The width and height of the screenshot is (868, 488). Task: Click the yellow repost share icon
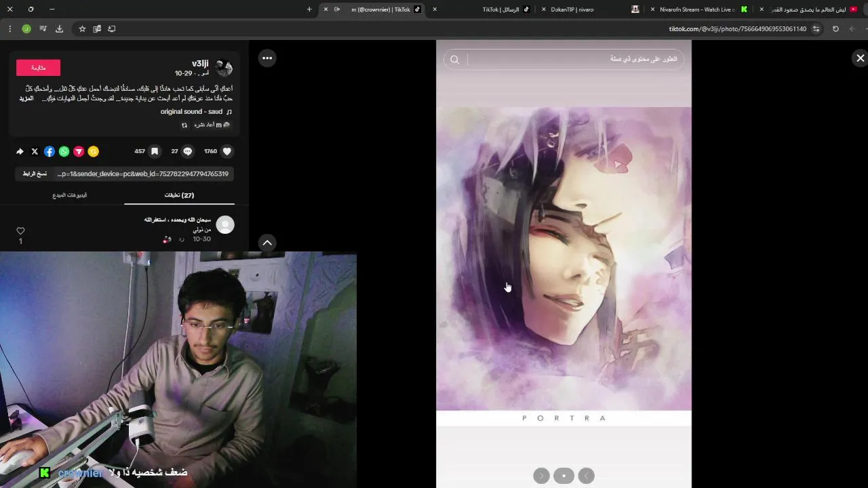click(94, 151)
